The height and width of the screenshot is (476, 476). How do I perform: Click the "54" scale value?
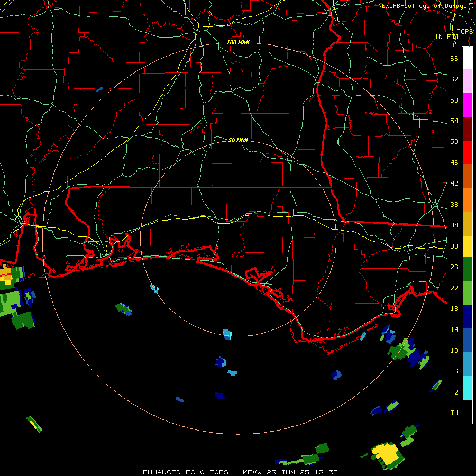pyautogui.click(x=454, y=121)
